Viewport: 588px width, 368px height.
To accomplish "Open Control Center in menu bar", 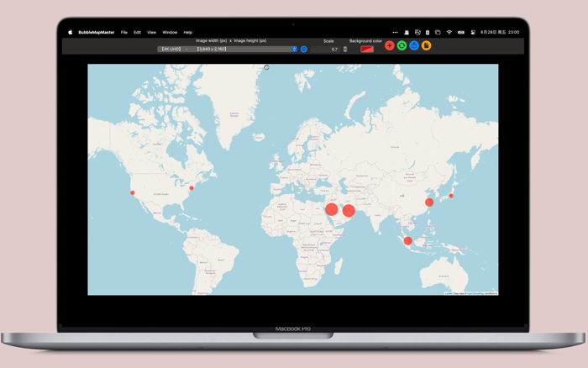I will [473, 32].
